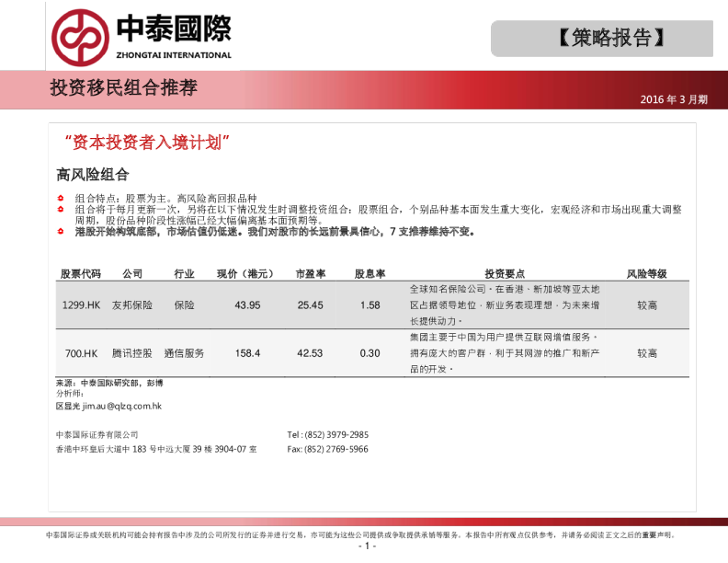The width and height of the screenshot is (728, 563).
Task: Click the ZHONGTAI INTERNATIONAL English subtitle
Action: pos(174,55)
